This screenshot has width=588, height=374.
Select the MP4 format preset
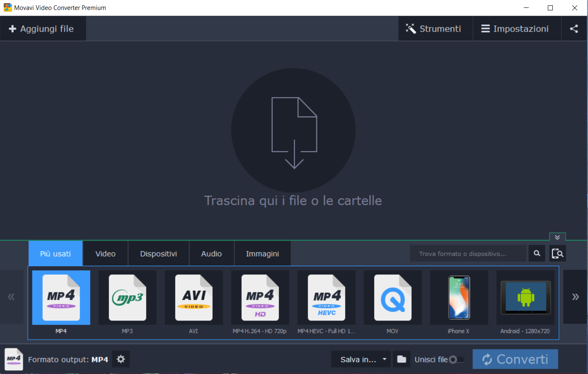(61, 302)
